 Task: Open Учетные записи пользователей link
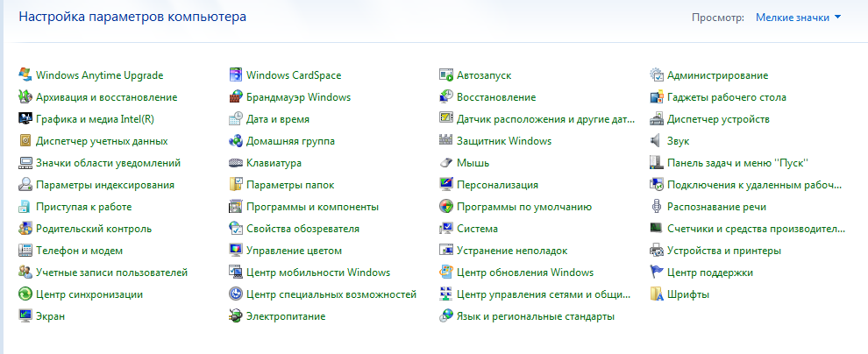tap(112, 273)
